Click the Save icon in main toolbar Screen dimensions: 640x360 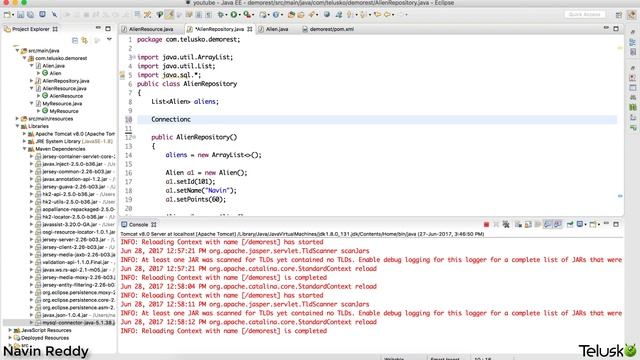click(x=20, y=15)
